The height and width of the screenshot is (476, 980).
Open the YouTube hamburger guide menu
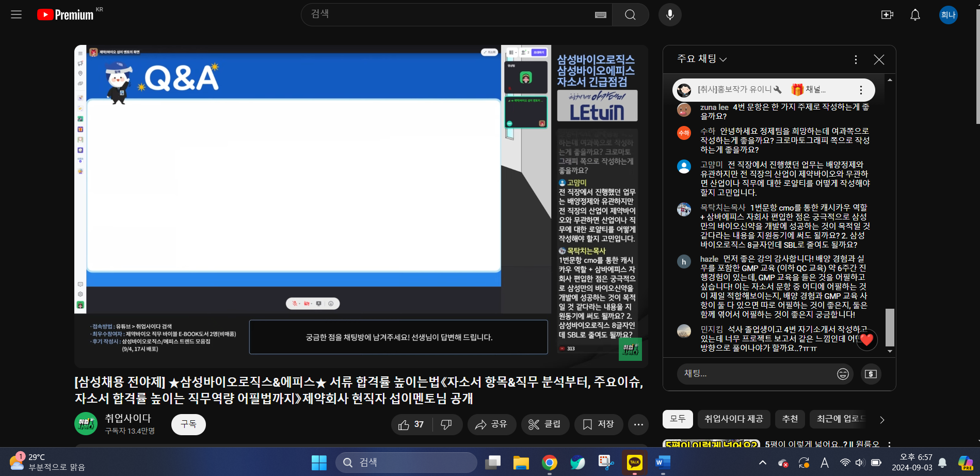17,14
